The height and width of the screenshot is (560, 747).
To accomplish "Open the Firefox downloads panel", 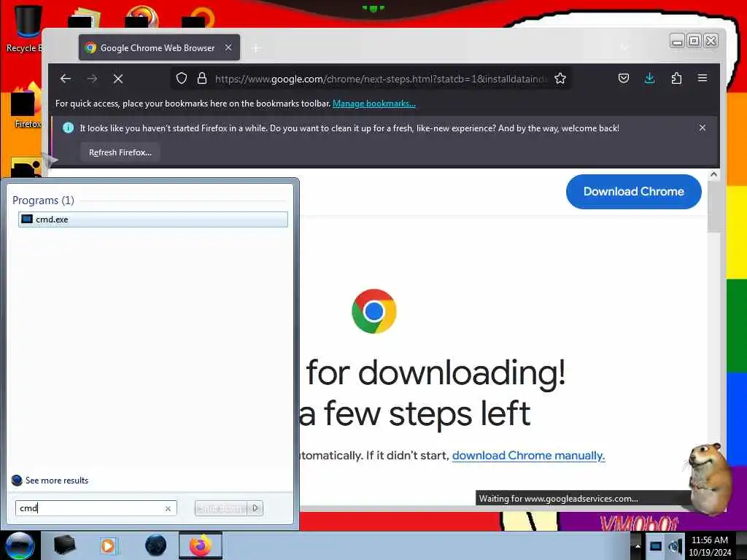I will (x=649, y=78).
